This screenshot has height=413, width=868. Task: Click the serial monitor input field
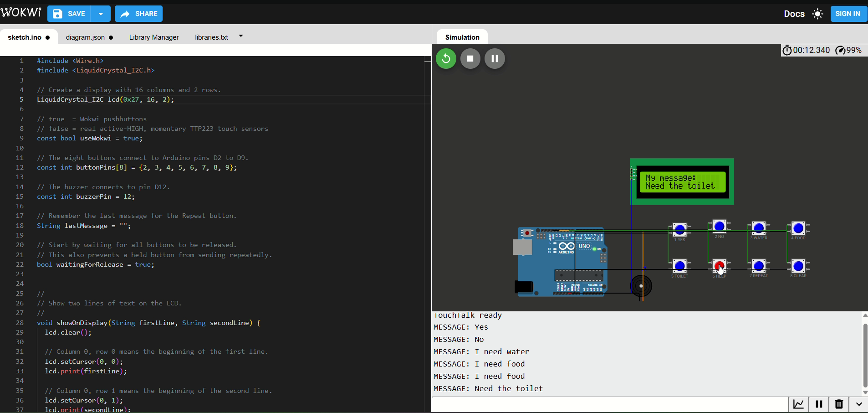tap(610, 404)
